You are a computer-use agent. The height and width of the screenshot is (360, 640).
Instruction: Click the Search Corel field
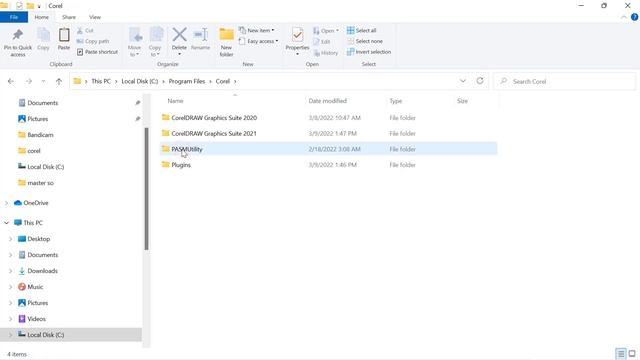click(x=565, y=81)
